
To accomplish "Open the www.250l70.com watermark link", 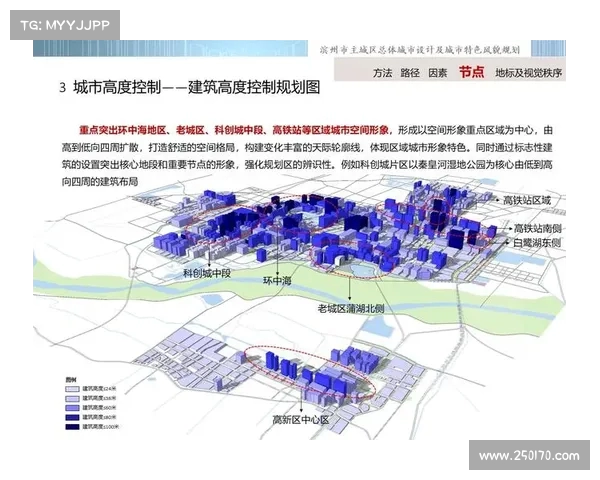I will (x=529, y=456).
